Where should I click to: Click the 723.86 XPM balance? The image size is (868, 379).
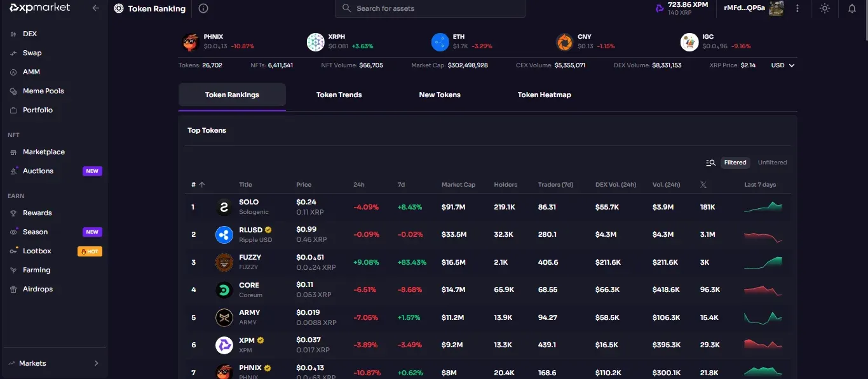click(x=688, y=4)
